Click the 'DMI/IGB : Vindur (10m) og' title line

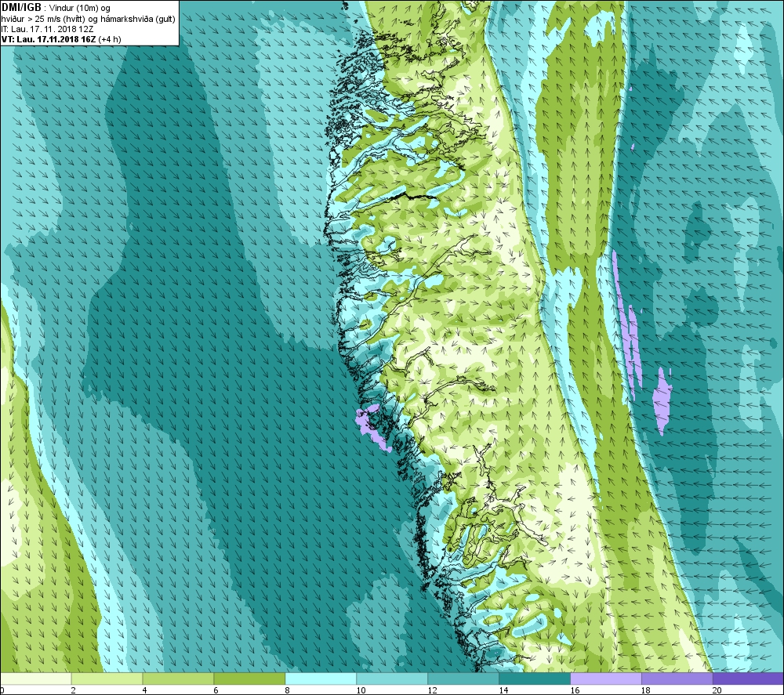56,8
